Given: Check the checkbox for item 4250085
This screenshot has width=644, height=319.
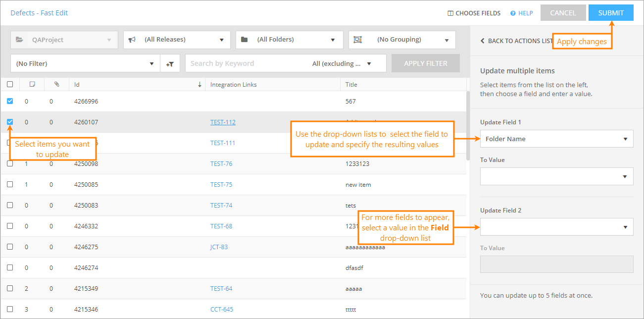Looking at the screenshot, I should (10, 184).
